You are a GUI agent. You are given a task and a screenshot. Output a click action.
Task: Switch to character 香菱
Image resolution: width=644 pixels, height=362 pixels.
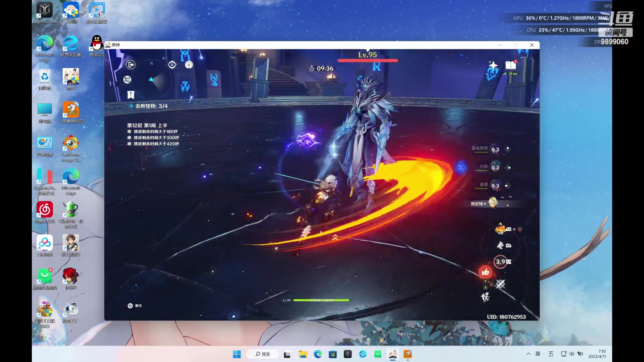coord(495,186)
